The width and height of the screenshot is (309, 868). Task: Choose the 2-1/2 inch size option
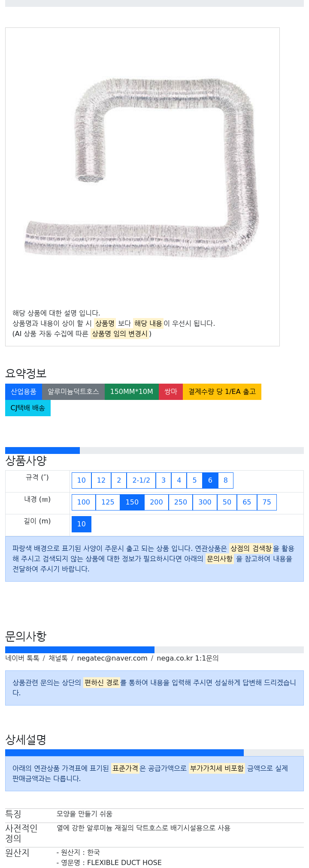coord(141,481)
